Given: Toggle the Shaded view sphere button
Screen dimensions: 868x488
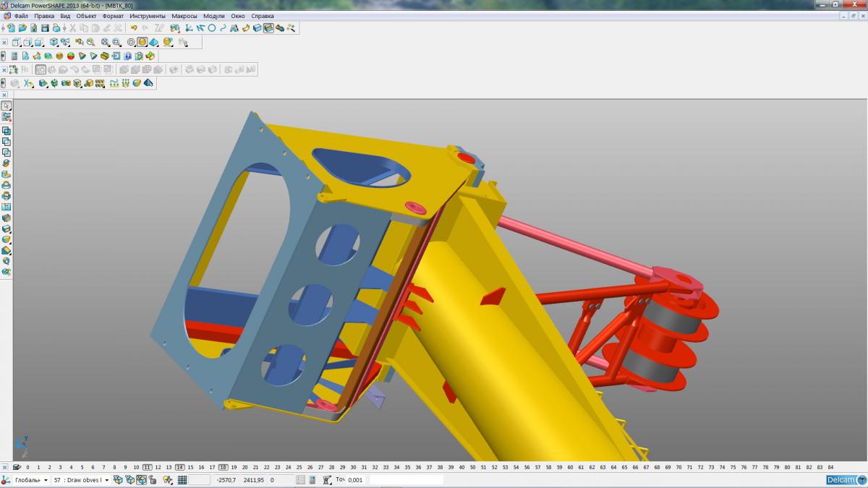Looking at the screenshot, I should tap(142, 42).
